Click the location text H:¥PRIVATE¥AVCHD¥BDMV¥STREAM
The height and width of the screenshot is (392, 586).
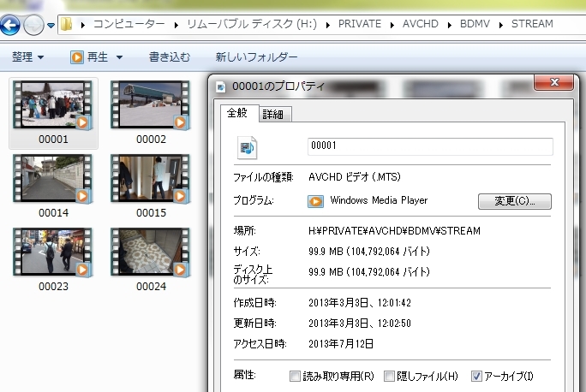click(x=394, y=231)
